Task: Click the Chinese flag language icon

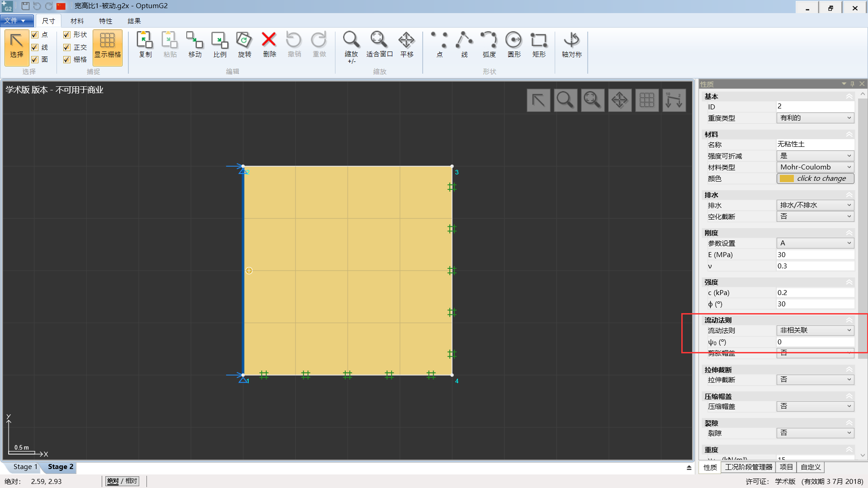Action: click(61, 6)
